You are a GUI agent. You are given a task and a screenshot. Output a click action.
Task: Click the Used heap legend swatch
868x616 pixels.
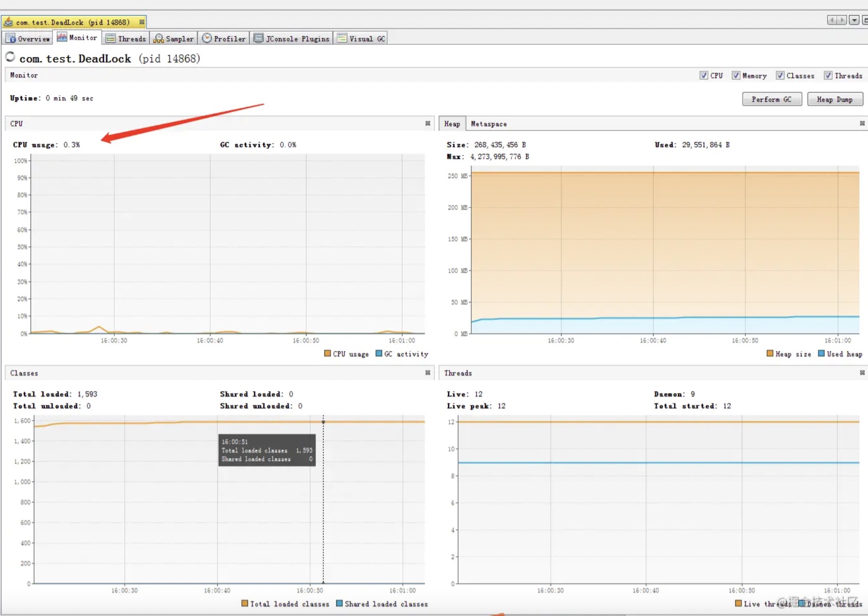[822, 353]
